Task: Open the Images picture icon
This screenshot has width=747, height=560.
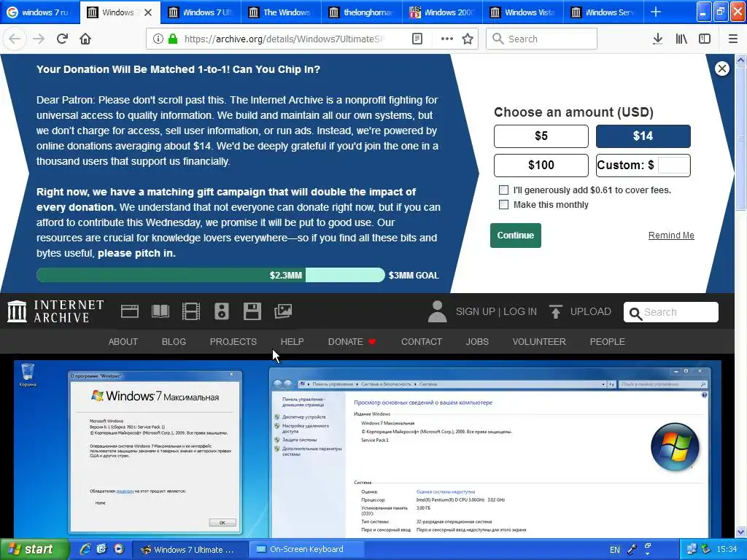Action: (x=283, y=311)
